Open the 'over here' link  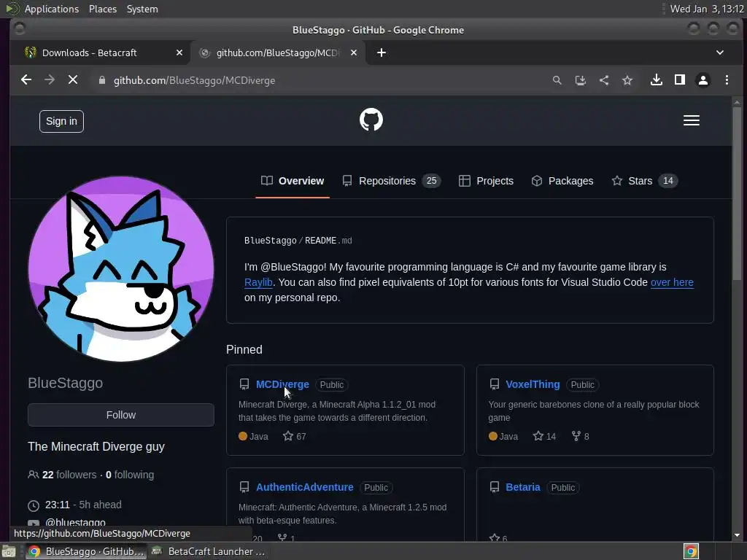[672, 282]
